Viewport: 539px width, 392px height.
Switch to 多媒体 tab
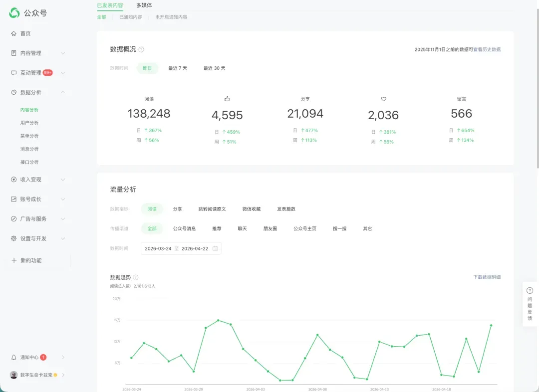[144, 5]
